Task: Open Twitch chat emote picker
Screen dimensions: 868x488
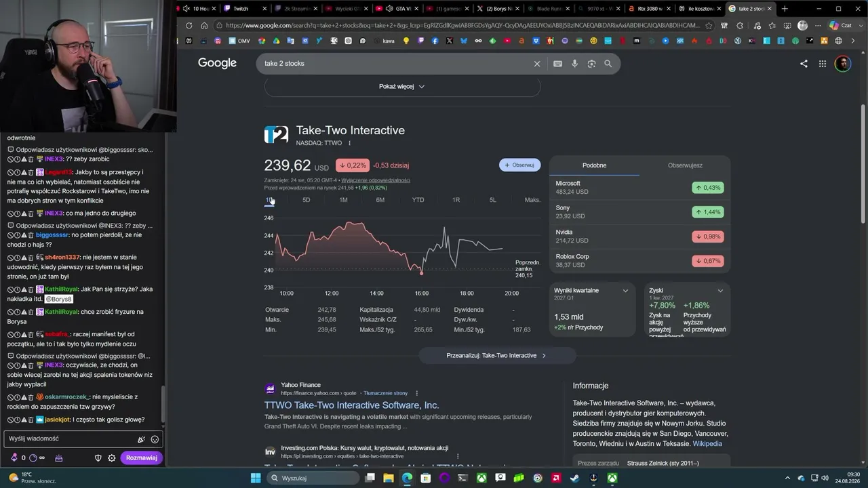Action: coord(155,439)
